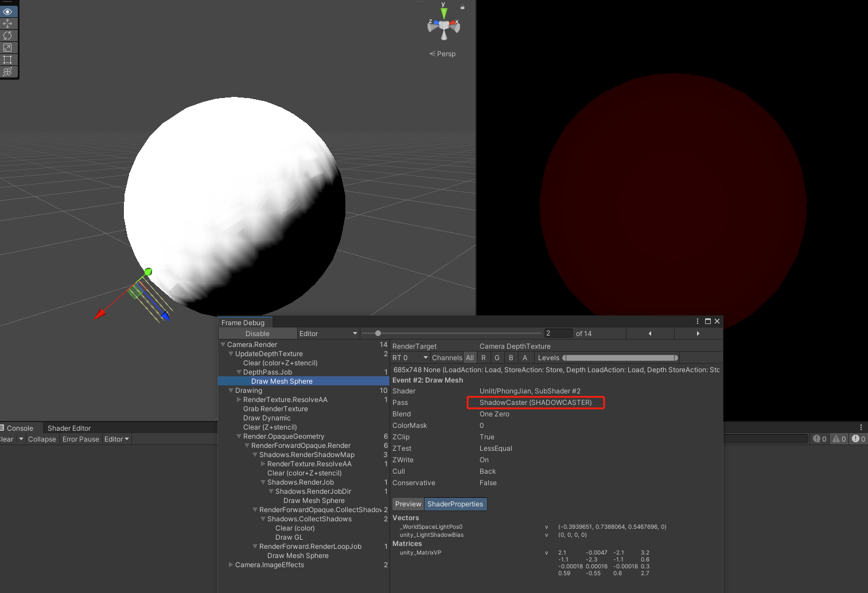The height and width of the screenshot is (593, 868).
Task: Click the ShadowCaster pass value
Action: pyautogui.click(x=536, y=403)
